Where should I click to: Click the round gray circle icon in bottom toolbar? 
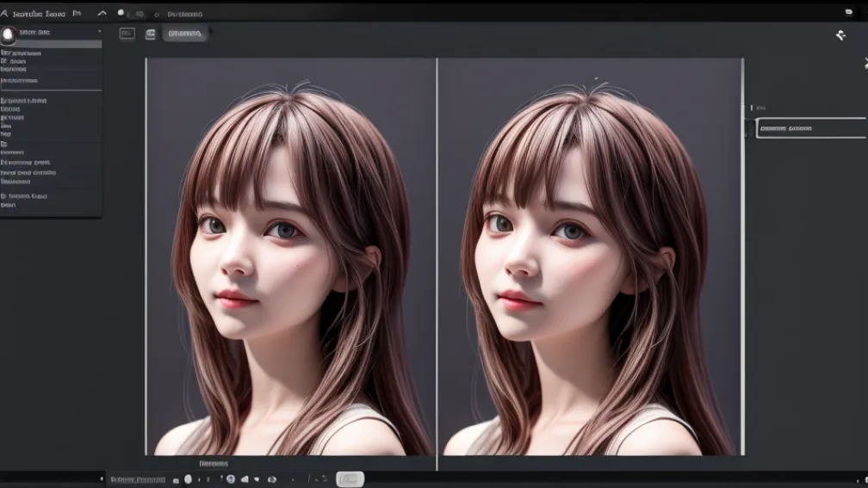(231, 479)
